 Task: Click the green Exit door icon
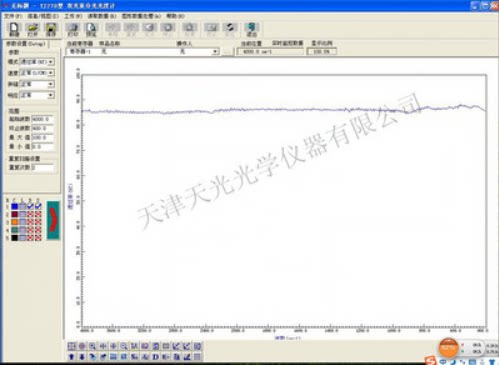[x=252, y=29]
